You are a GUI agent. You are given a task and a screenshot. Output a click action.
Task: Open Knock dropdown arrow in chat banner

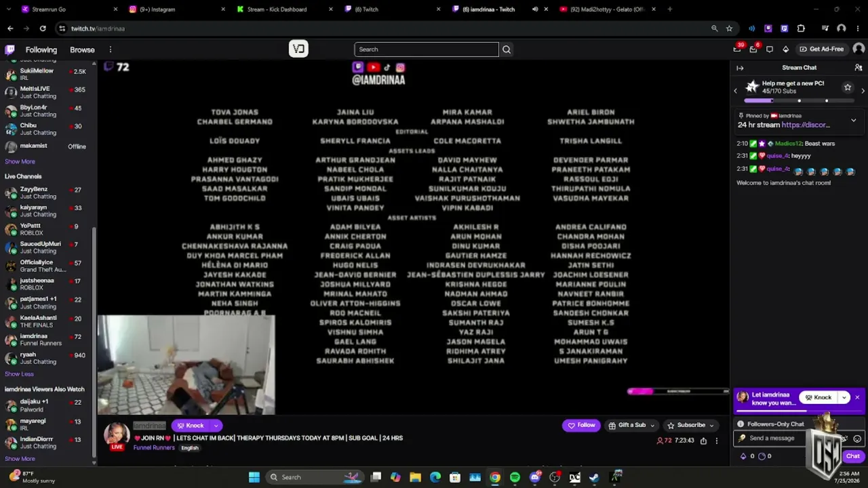[x=844, y=397]
